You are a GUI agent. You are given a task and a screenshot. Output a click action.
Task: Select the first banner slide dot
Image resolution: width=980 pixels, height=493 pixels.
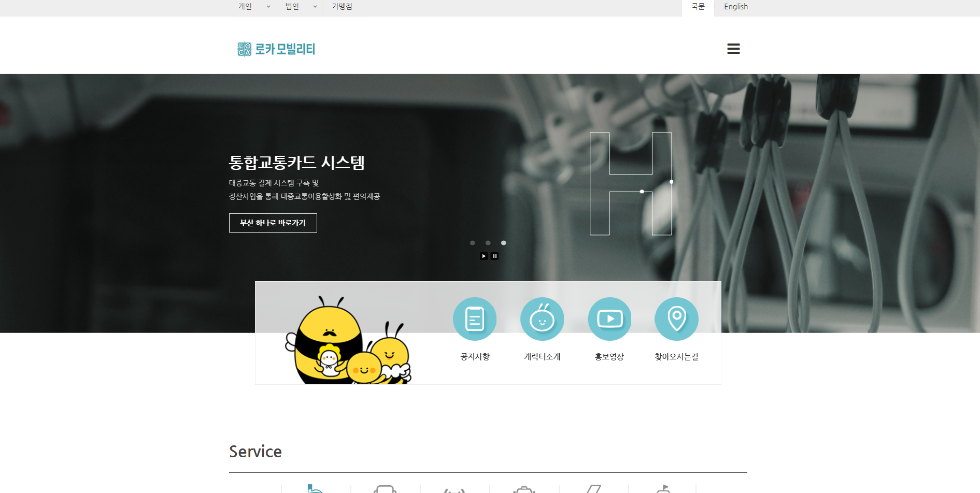pos(472,243)
